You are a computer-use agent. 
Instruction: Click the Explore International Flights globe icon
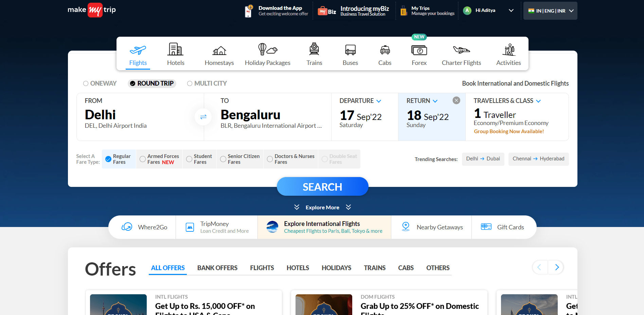click(x=272, y=227)
